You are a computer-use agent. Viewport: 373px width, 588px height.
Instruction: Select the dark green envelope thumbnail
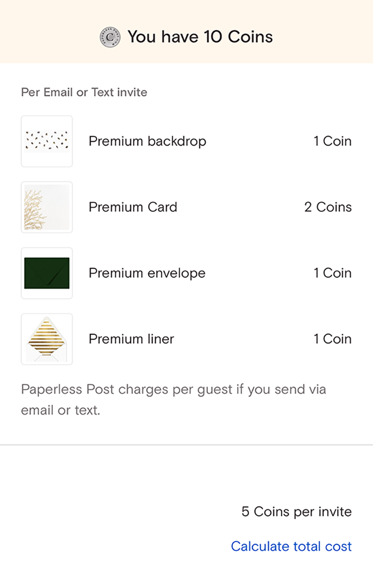pyautogui.click(x=47, y=273)
